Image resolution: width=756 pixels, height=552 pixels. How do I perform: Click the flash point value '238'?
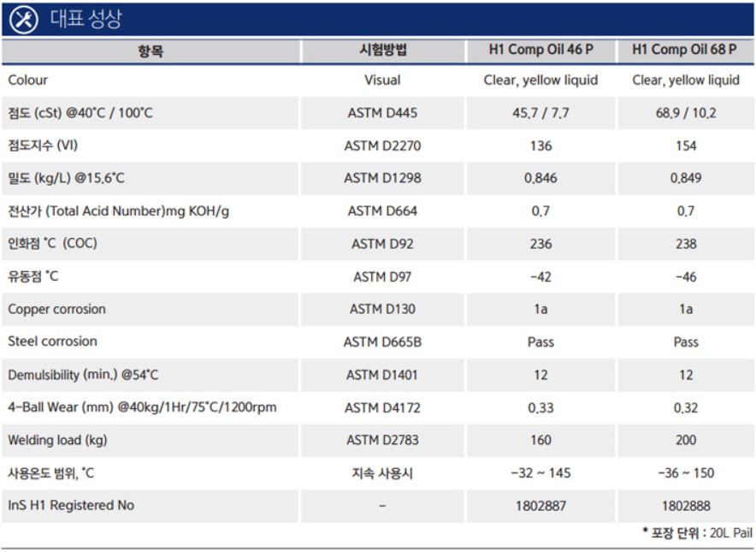point(686,244)
